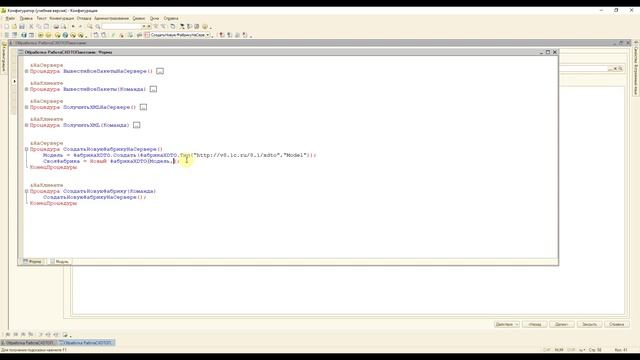Click the Print preview icon

[63, 27]
